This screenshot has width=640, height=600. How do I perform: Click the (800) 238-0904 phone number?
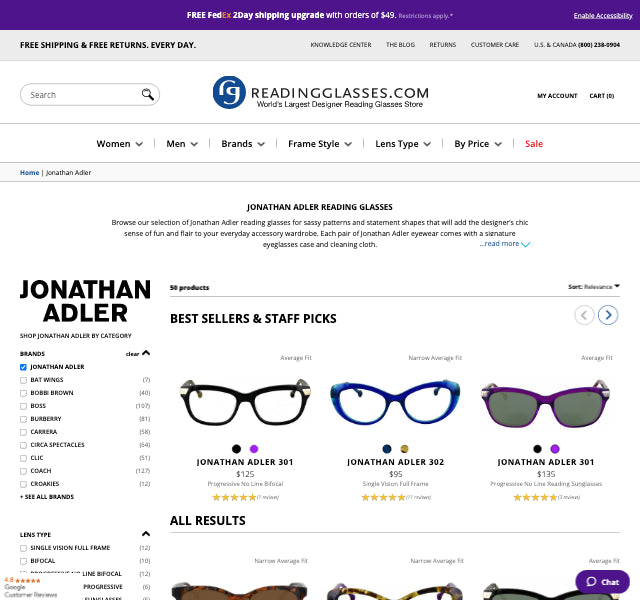(x=599, y=44)
